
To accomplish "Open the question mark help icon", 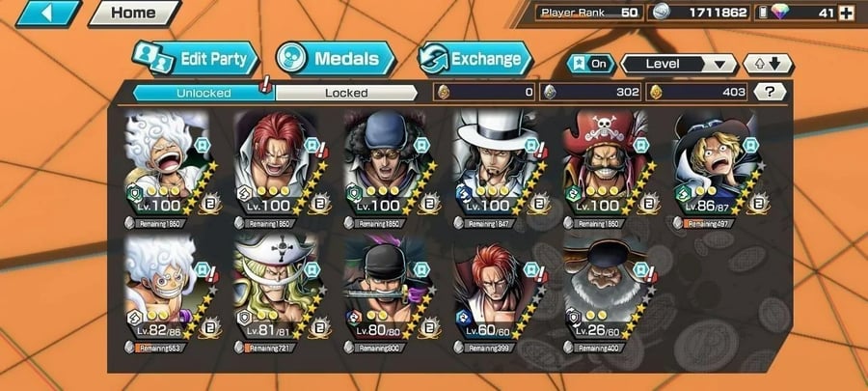I will coord(769,92).
